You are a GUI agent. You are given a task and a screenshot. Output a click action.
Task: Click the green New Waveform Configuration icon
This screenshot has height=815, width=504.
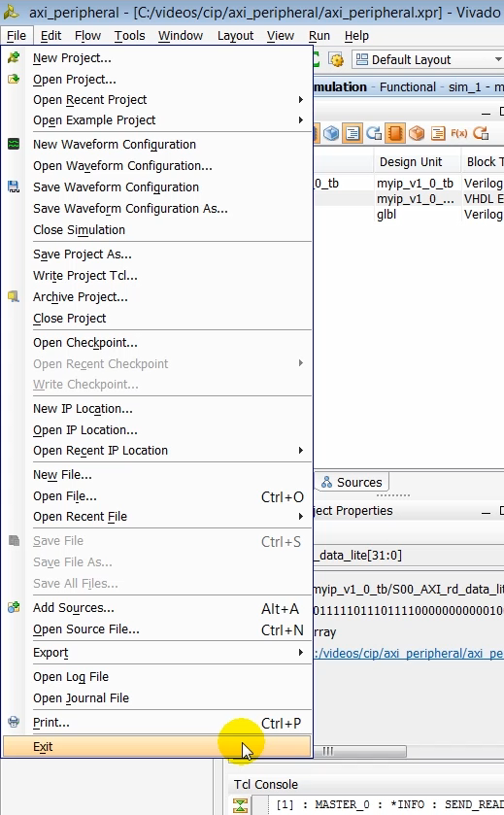click(x=14, y=144)
